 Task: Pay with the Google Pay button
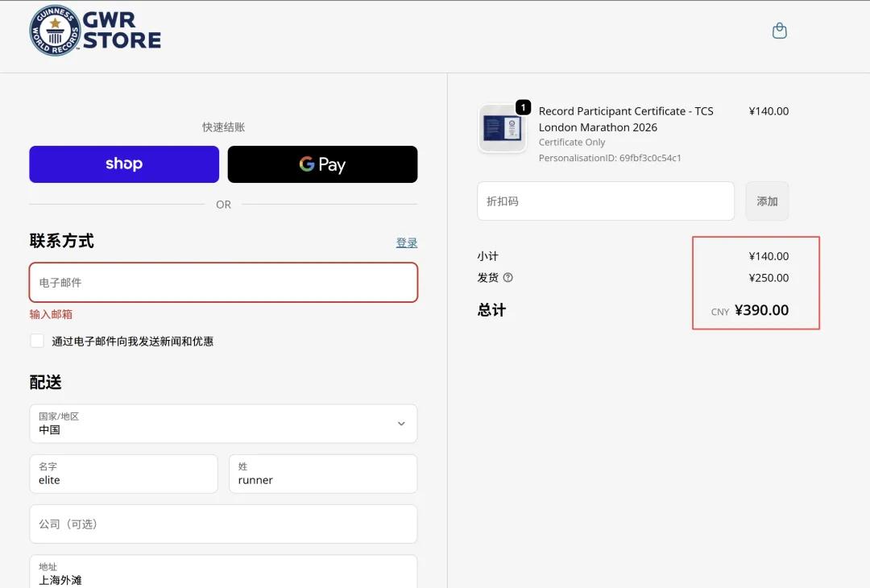click(322, 164)
